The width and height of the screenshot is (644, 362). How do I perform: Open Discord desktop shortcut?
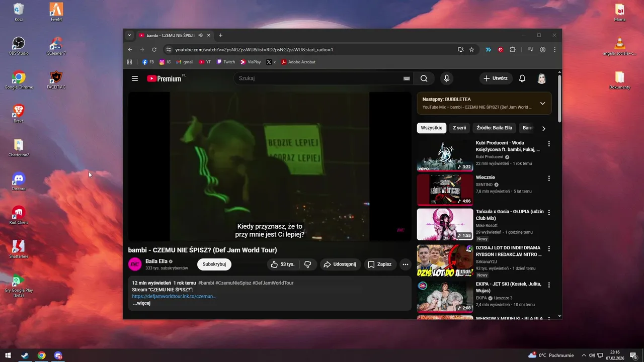tap(19, 181)
